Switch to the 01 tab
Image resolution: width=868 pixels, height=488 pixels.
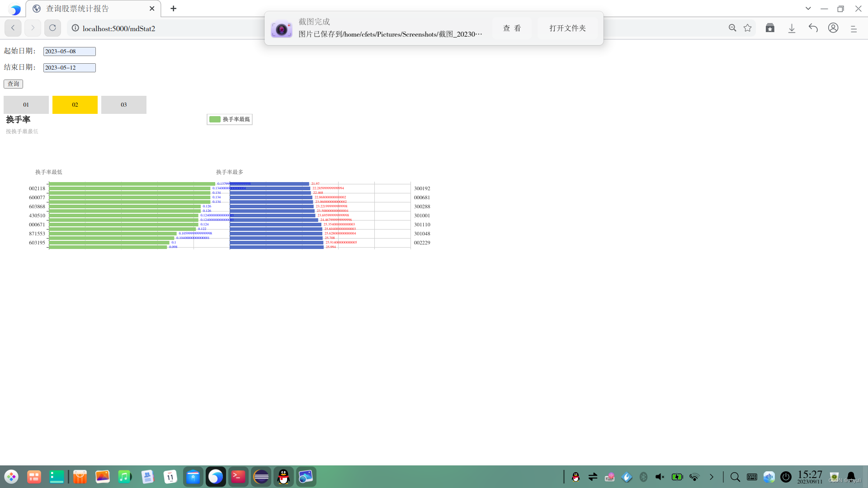click(x=26, y=105)
